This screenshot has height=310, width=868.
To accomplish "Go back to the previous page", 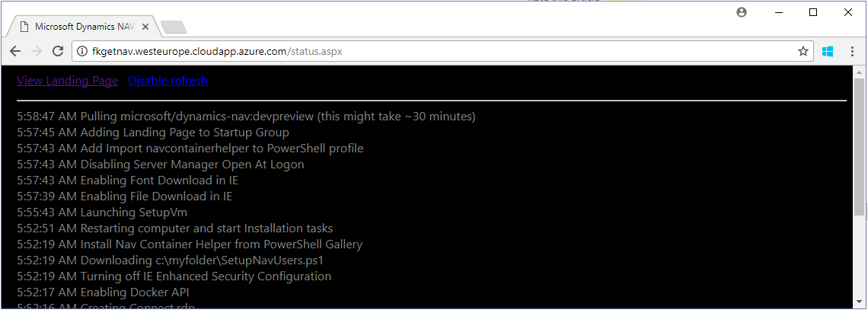I will tap(15, 51).
